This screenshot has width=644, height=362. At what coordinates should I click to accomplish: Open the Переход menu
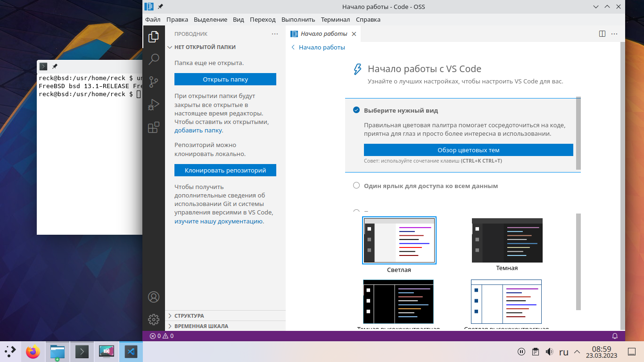[x=263, y=19]
